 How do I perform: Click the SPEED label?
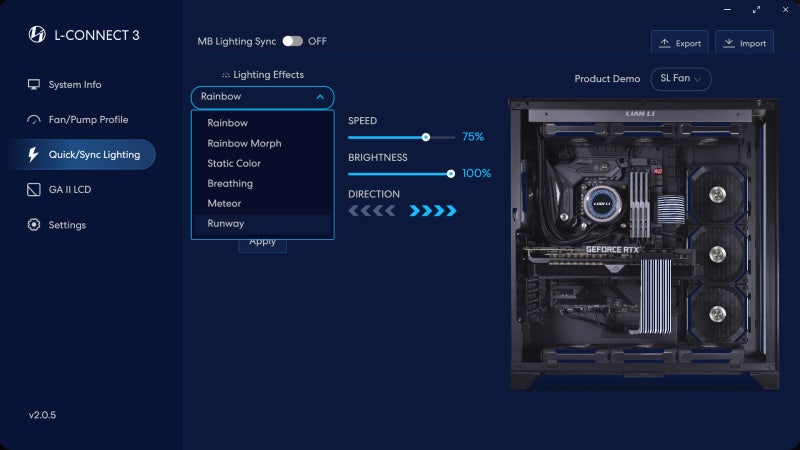pos(362,121)
